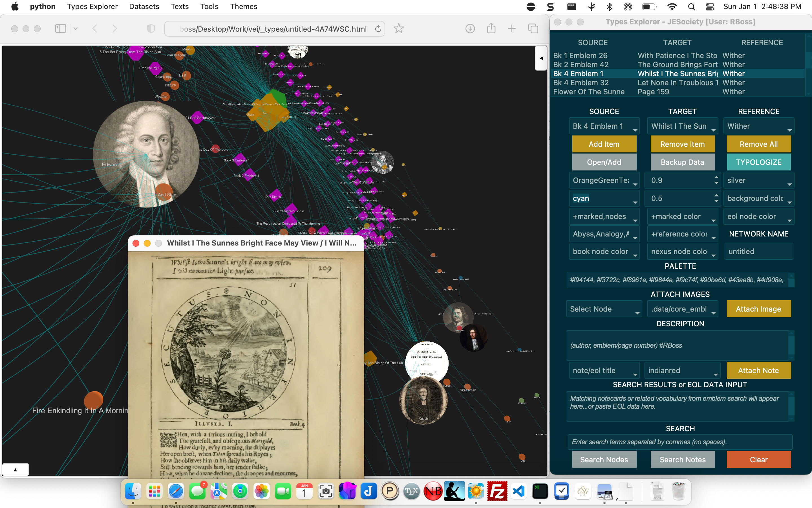Open Texts menu
The height and width of the screenshot is (508, 812).
click(x=180, y=7)
